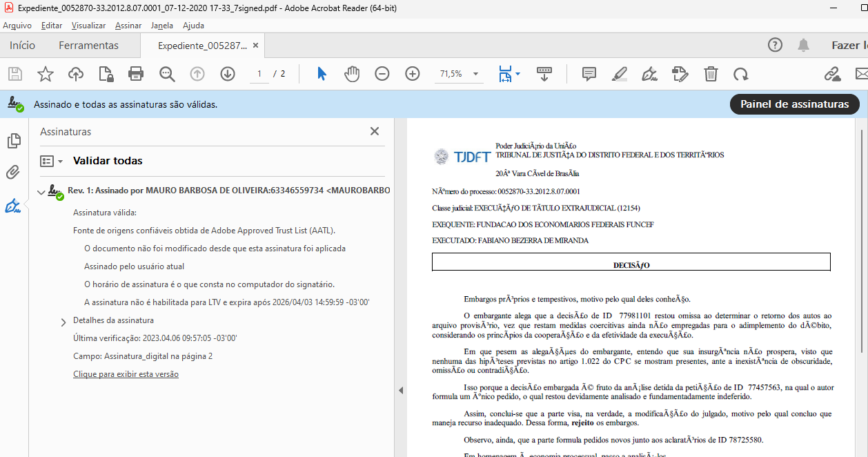
Task: Show attachments paperclip panel
Action: 13,173
